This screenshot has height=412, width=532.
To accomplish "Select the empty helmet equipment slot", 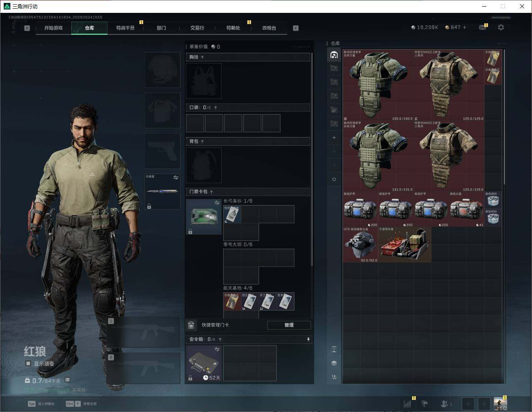I will tap(163, 70).
